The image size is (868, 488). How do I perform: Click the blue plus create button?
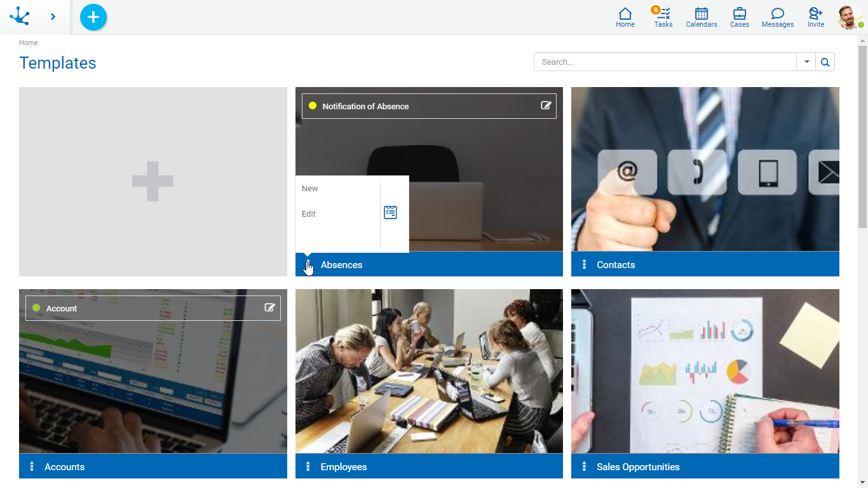coord(93,17)
